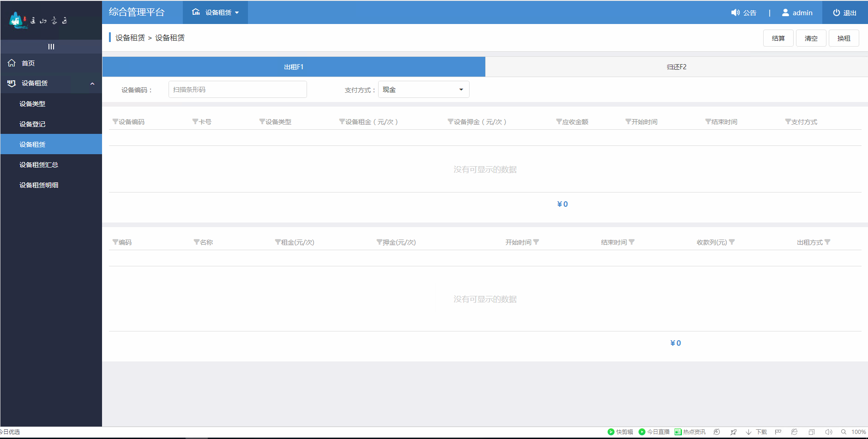Go to 首页 home in sidebar

[28, 63]
